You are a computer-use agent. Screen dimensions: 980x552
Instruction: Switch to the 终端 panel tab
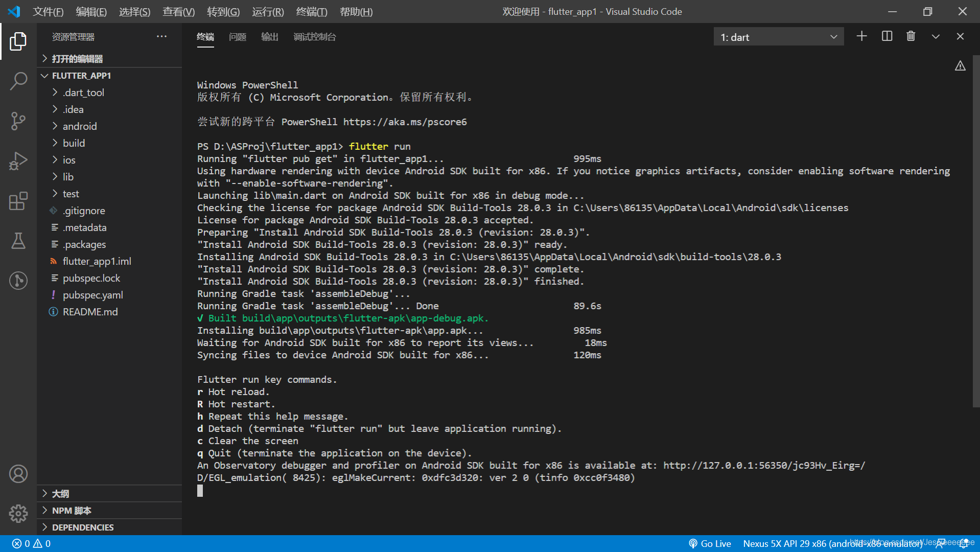click(x=205, y=37)
